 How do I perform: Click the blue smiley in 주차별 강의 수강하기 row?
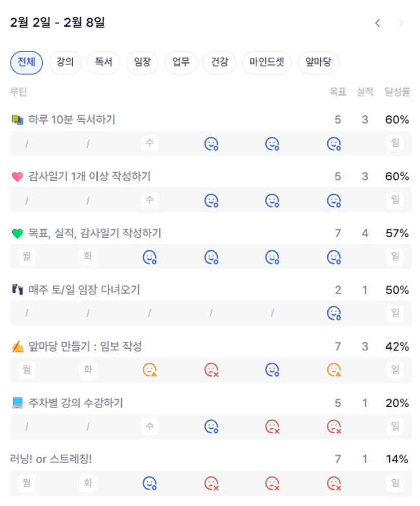(x=211, y=426)
